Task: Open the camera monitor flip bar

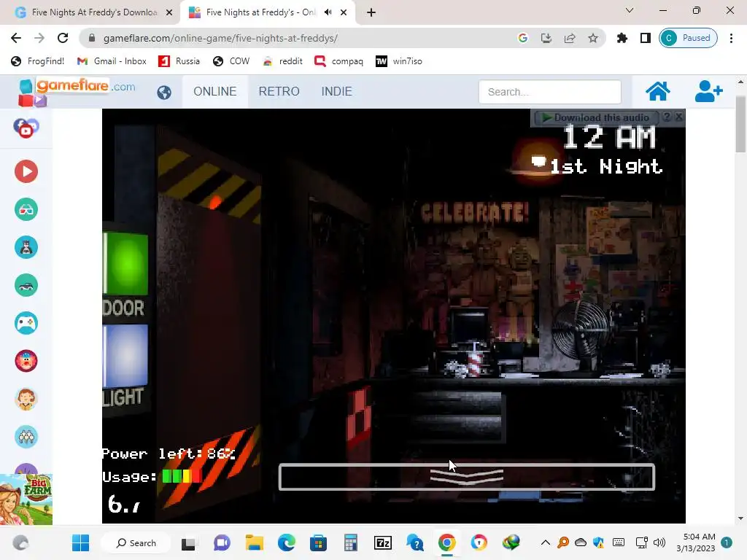Action: coord(467,477)
